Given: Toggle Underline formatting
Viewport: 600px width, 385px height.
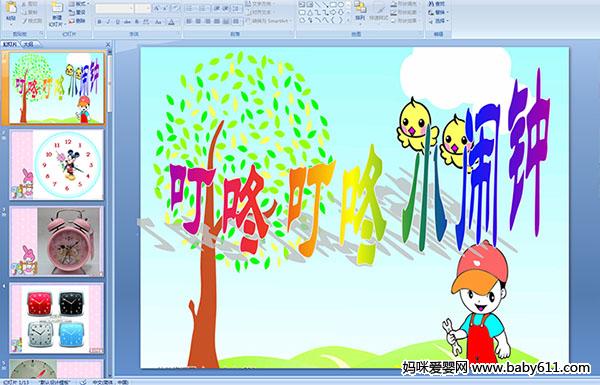Looking at the screenshot, I should pos(117,22).
